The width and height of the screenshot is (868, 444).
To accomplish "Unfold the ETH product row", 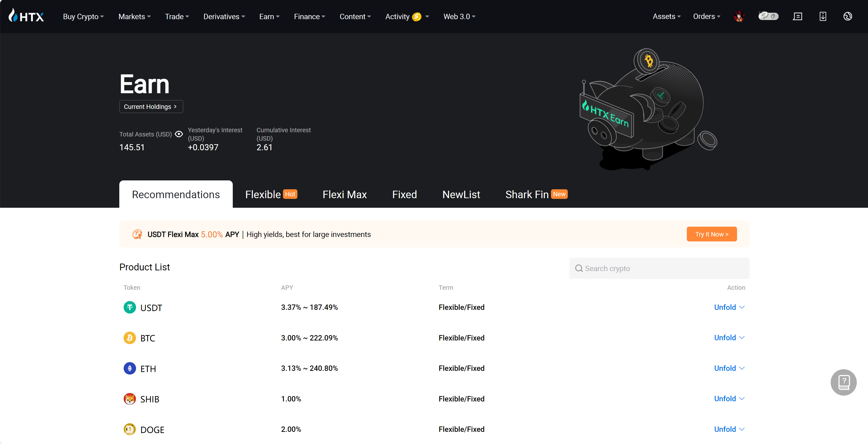I will (x=729, y=368).
